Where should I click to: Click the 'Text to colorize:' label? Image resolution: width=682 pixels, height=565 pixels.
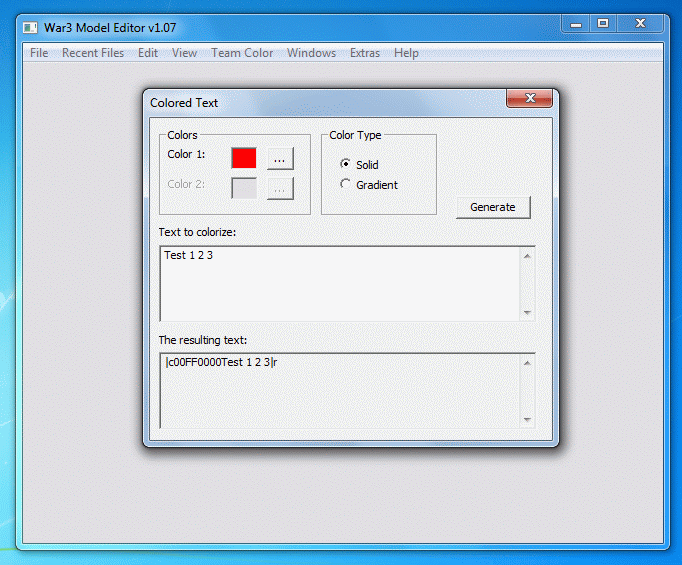tap(197, 232)
